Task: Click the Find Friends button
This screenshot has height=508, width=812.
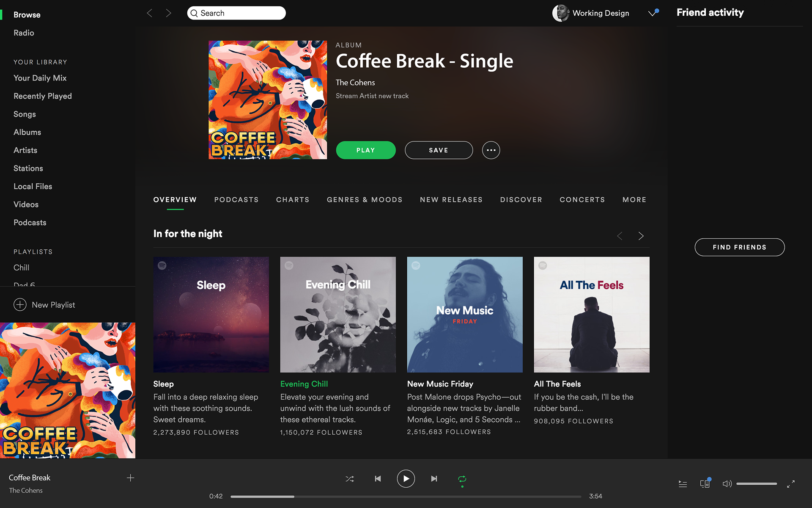Action: [x=739, y=247]
